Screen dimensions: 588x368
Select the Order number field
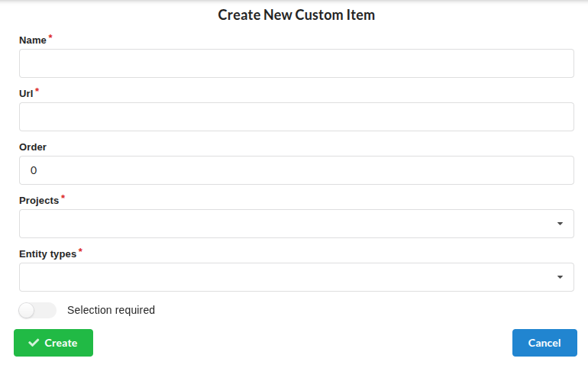click(x=296, y=170)
